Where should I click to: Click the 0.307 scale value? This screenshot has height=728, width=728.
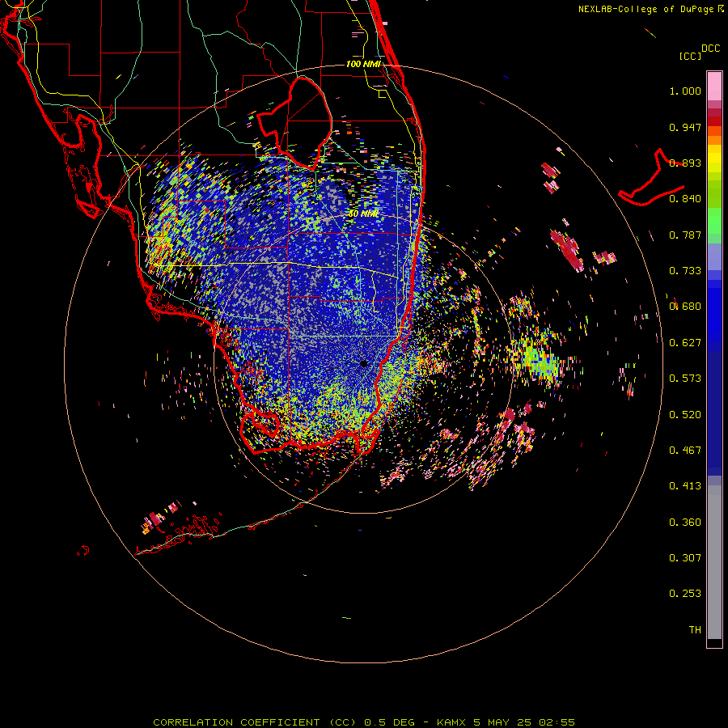[685, 557]
